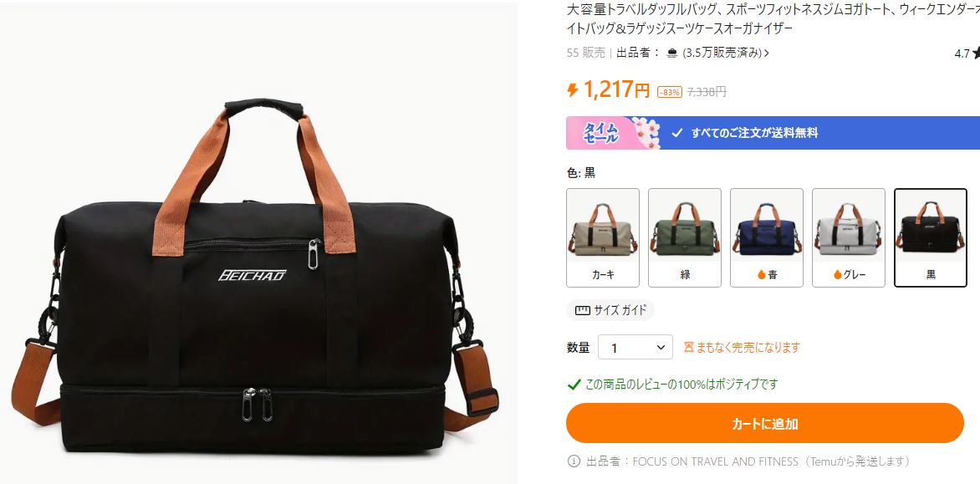Click the green checkmark beside review positivity text
The width and height of the screenshot is (980, 484).
(x=574, y=384)
